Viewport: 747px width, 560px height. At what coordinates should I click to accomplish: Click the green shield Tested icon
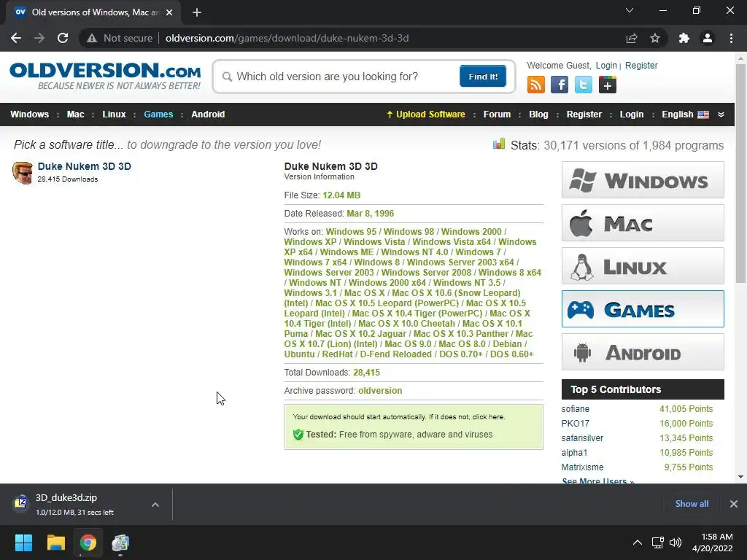tap(298, 435)
